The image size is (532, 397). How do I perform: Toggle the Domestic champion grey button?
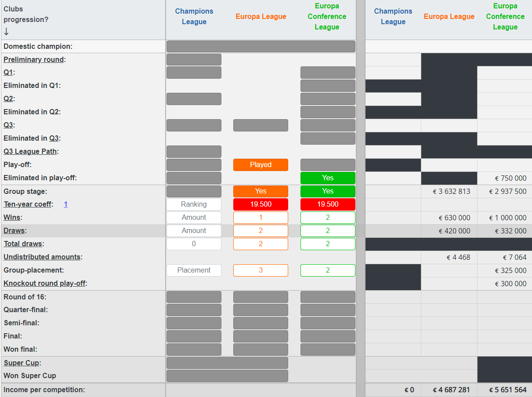pos(261,46)
